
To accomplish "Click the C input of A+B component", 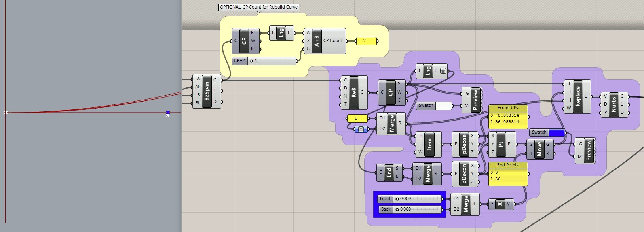I will click(308, 49).
